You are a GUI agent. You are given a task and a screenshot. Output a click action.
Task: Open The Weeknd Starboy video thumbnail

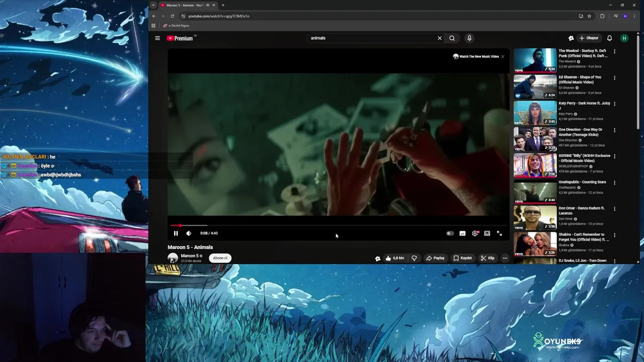pos(535,60)
